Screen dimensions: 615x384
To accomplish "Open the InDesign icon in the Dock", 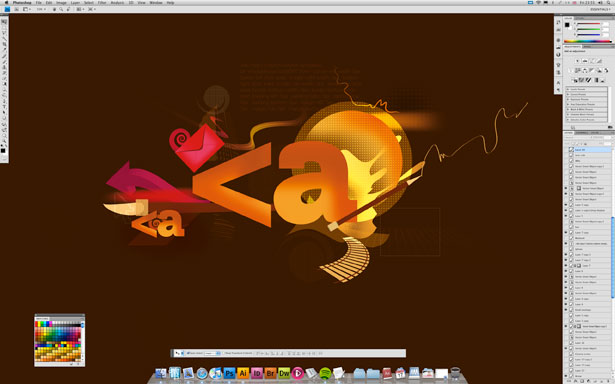I will click(x=257, y=373).
